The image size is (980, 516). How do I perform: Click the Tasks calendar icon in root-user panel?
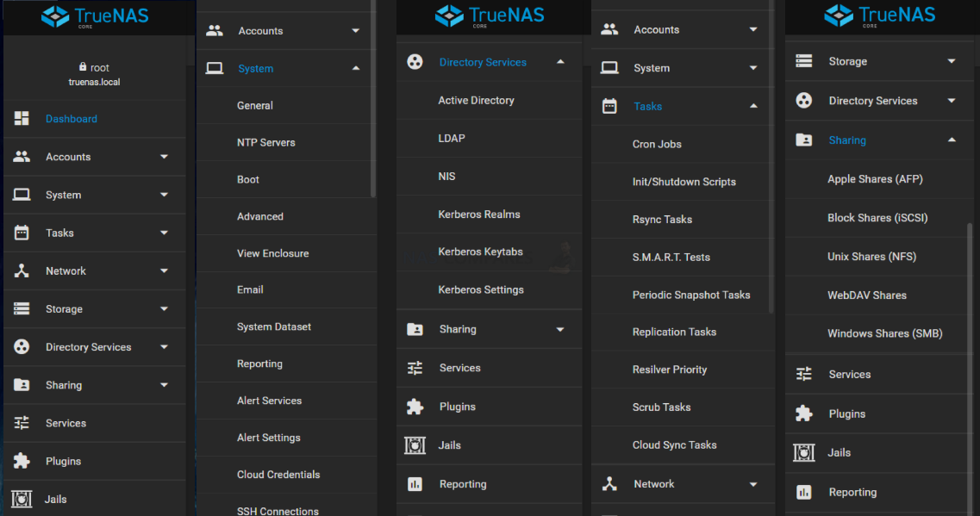point(22,233)
